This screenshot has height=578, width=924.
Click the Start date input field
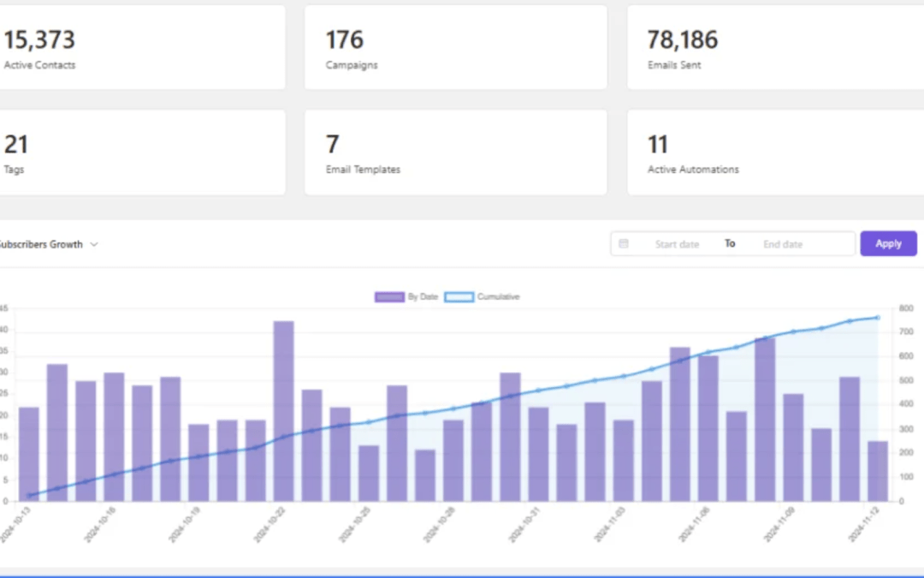(677, 243)
